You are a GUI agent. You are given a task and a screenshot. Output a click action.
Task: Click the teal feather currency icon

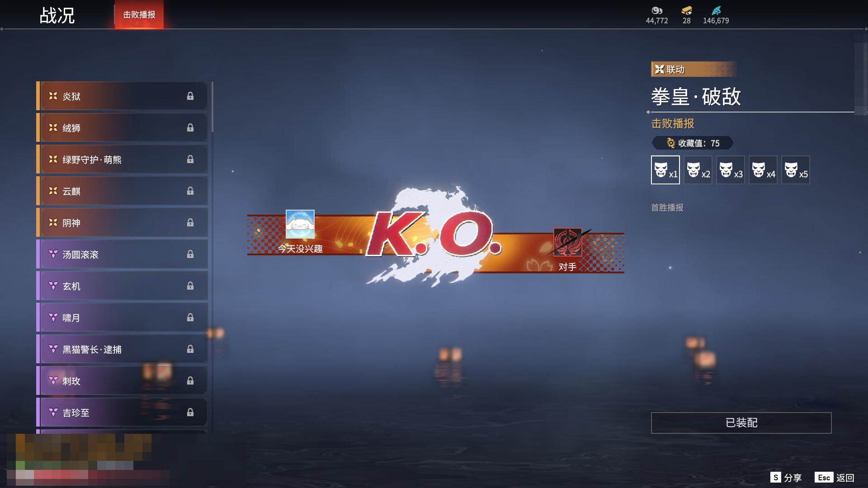tap(716, 10)
